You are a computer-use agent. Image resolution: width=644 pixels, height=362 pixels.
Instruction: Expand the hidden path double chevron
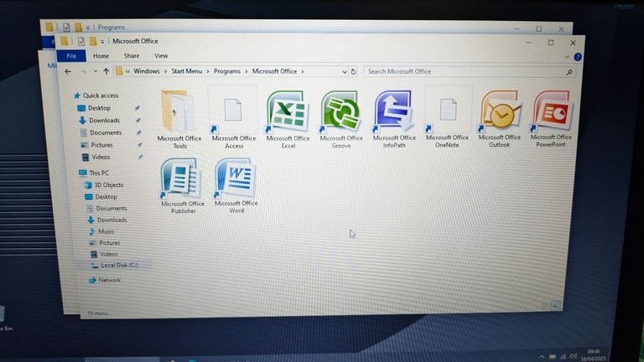[127, 71]
